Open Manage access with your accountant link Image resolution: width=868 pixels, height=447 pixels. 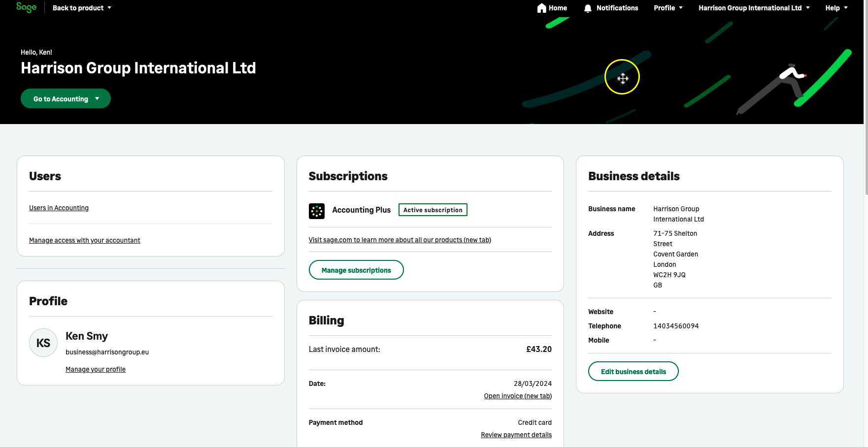click(x=85, y=240)
